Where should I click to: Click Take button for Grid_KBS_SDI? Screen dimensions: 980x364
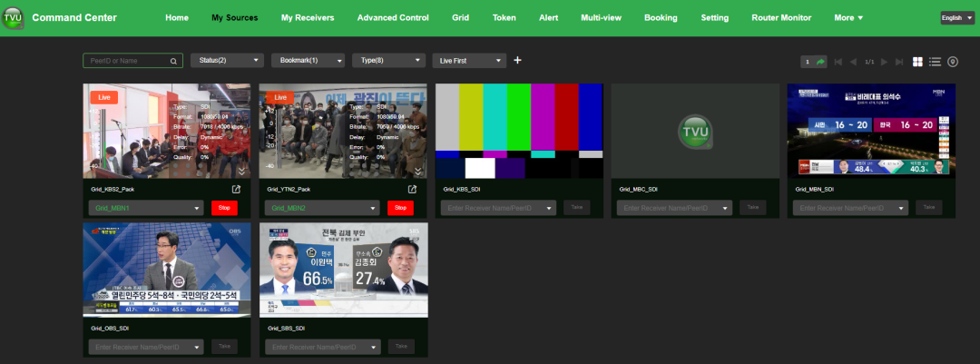coord(577,208)
